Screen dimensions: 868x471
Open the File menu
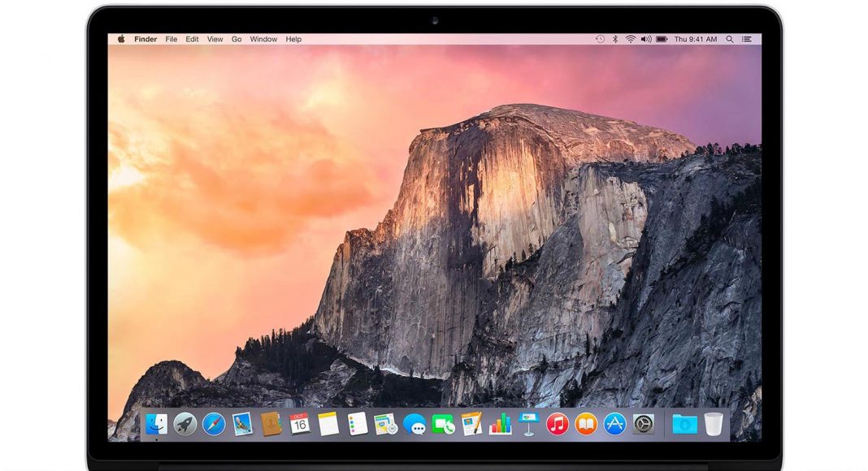pos(171,39)
